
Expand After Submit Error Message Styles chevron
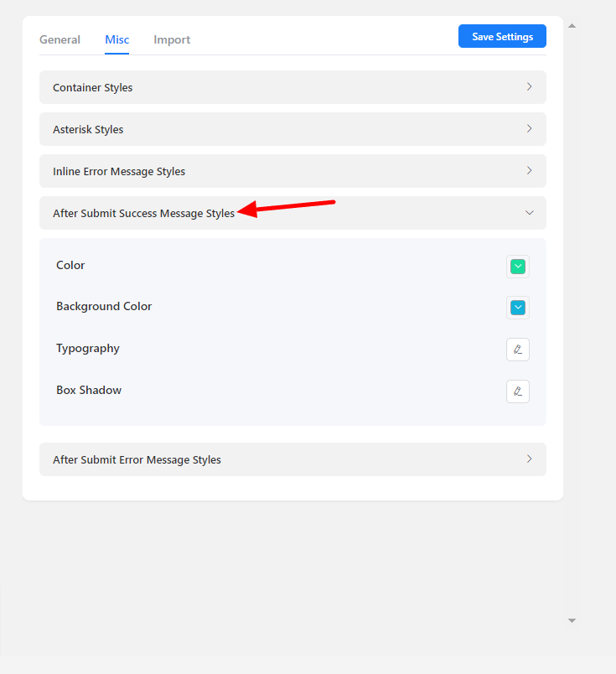coord(529,459)
